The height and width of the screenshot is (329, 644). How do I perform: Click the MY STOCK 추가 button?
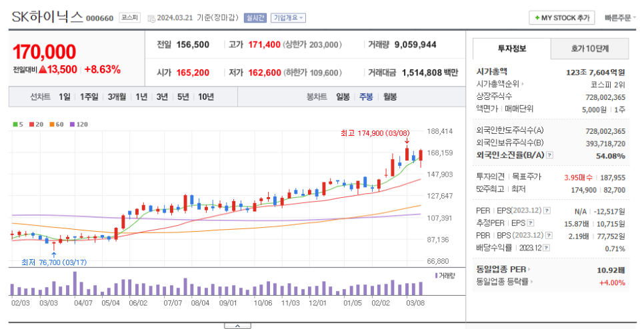(562, 18)
